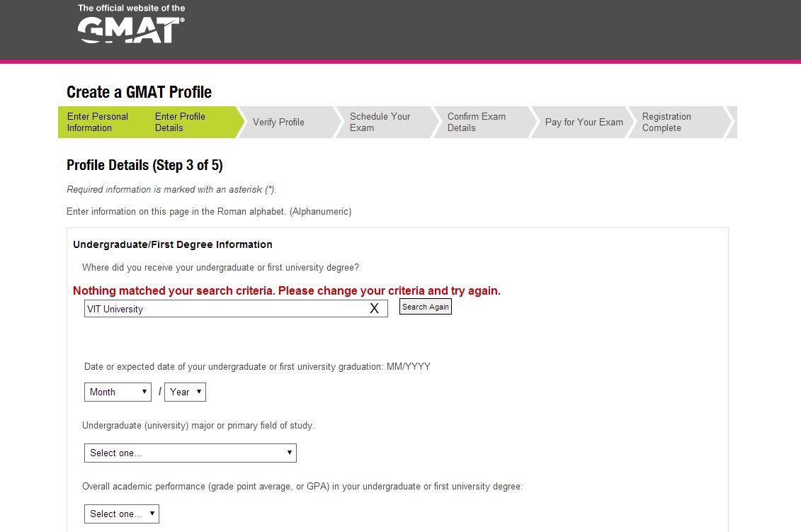Open the Schedule Your Exam step
The image size is (801, 532).
(380, 122)
